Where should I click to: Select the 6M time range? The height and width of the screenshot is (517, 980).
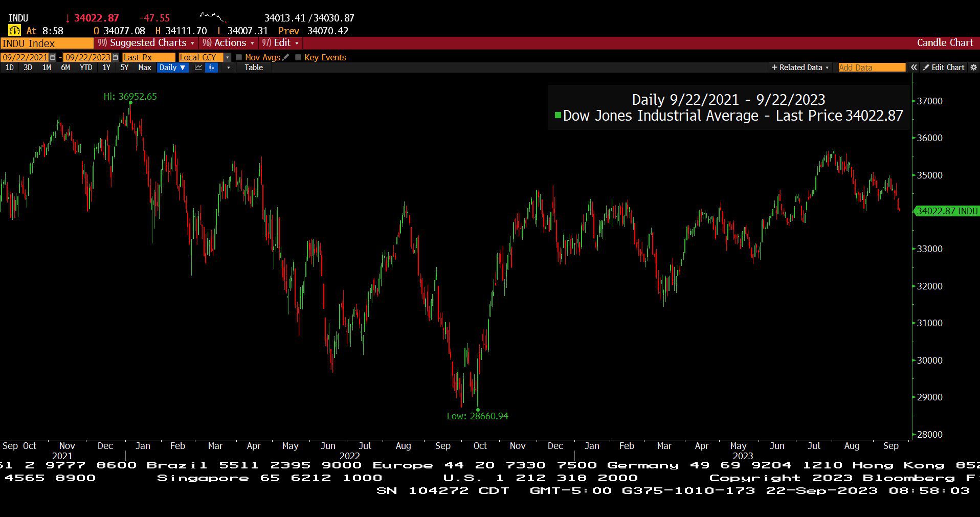tap(65, 68)
